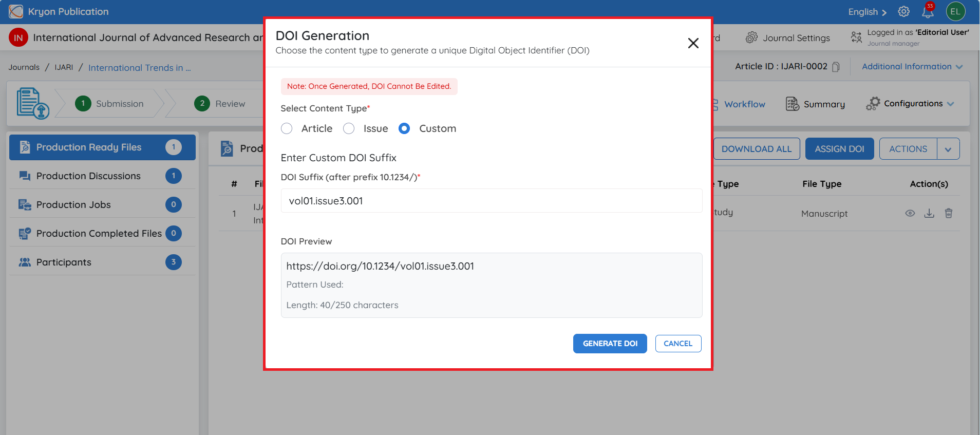This screenshot has width=980, height=435.
Task: Select the Custom content type radio
Action: [404, 128]
